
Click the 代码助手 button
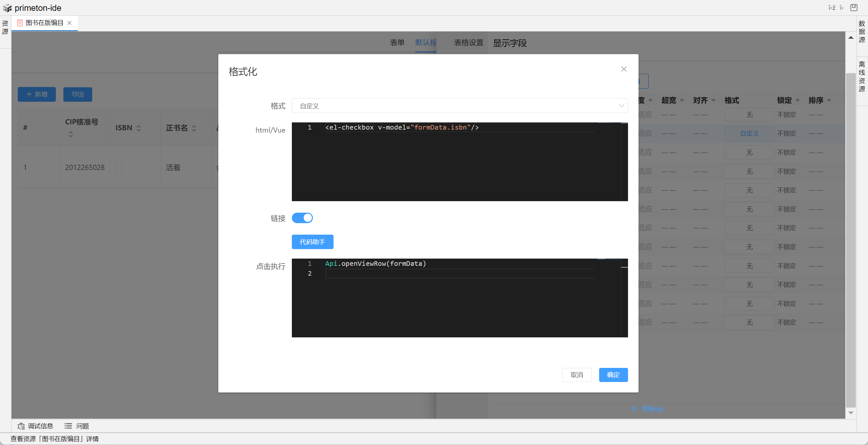click(x=312, y=242)
